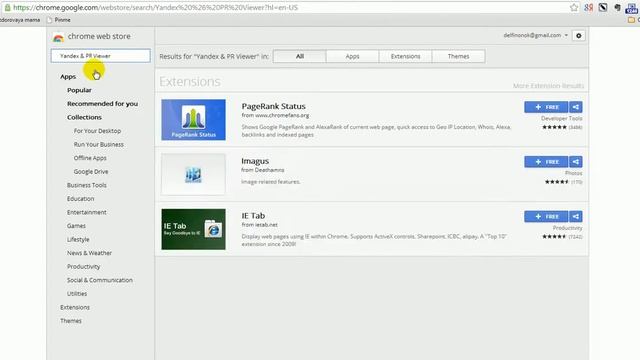Screen dimensions: 640x360
Task: Add Imagus with FREE button
Action: [x=546, y=162]
